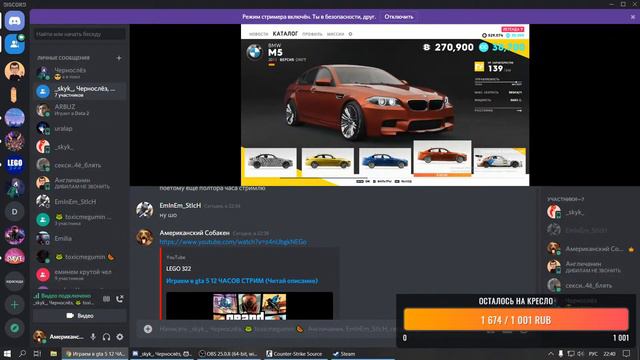Deafen with headphones icon
The width and height of the screenshot is (640, 360).
pyautogui.click(x=107, y=337)
